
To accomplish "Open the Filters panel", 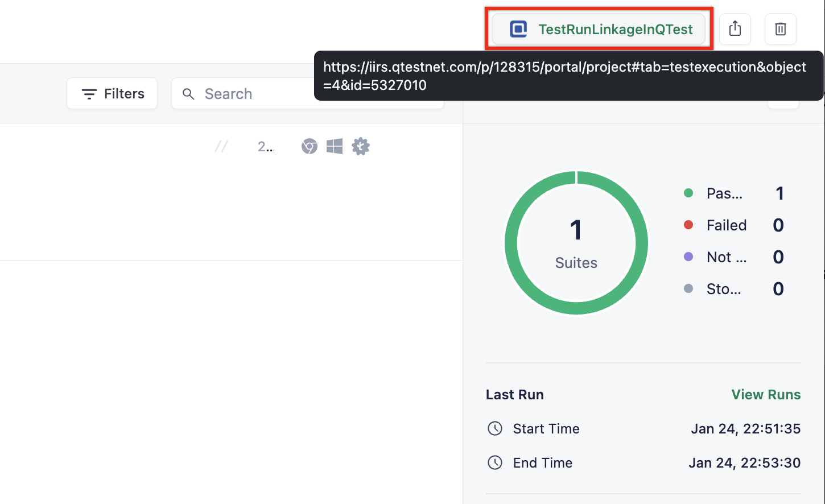I will tap(112, 93).
